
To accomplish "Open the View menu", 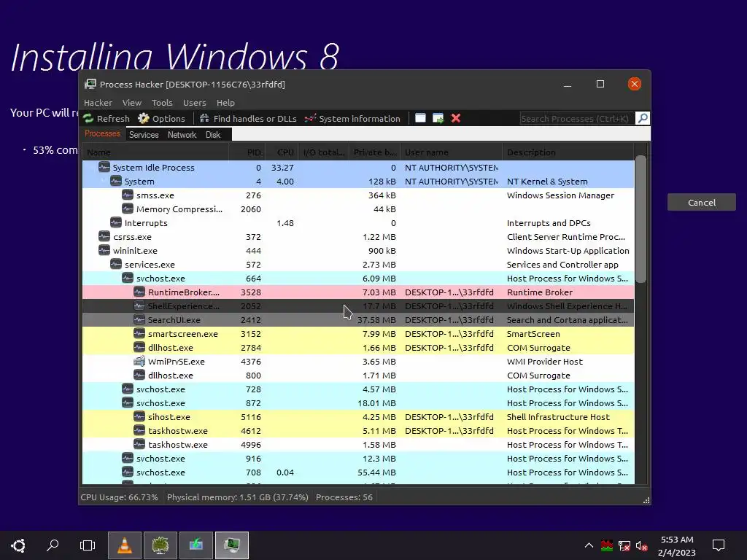I will [132, 103].
